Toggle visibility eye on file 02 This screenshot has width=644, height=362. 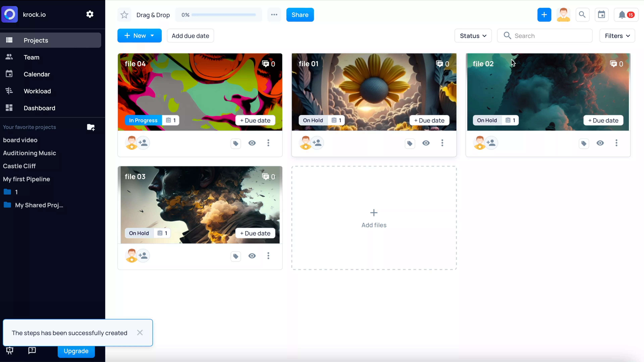600,143
